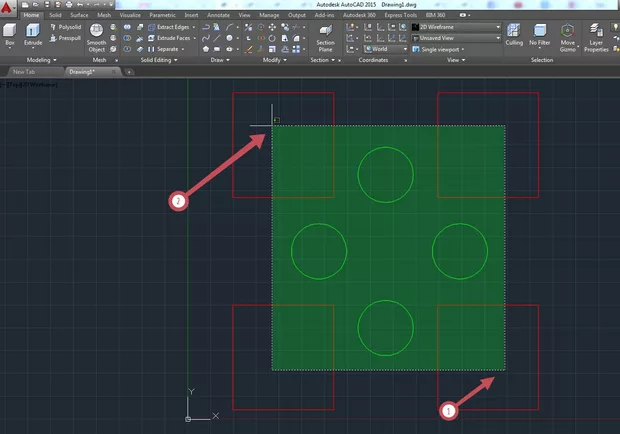Expand the Draw panel
Screen dimensions: 620x434
[x=220, y=60]
